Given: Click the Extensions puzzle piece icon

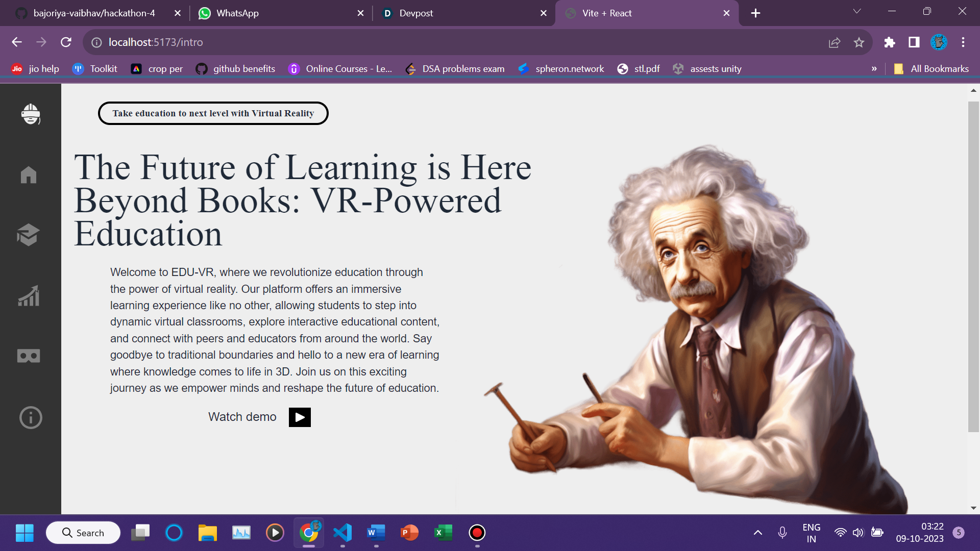Looking at the screenshot, I should pyautogui.click(x=890, y=42).
